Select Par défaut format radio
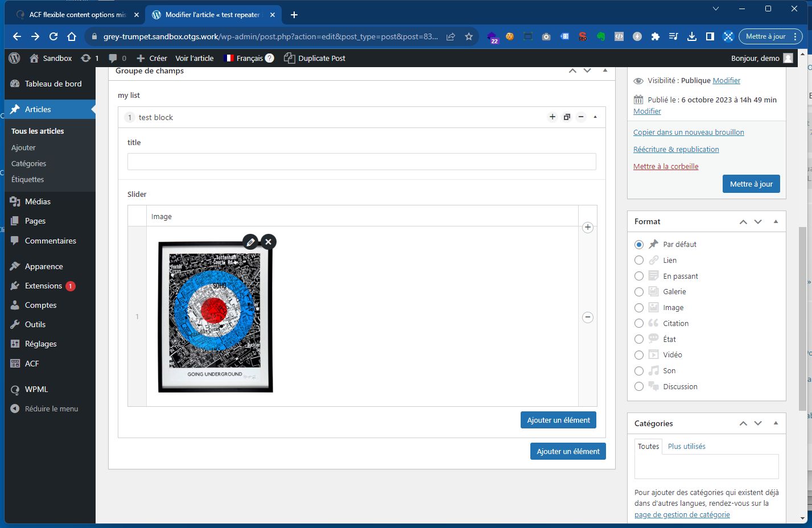This screenshot has height=528, width=812. click(639, 244)
